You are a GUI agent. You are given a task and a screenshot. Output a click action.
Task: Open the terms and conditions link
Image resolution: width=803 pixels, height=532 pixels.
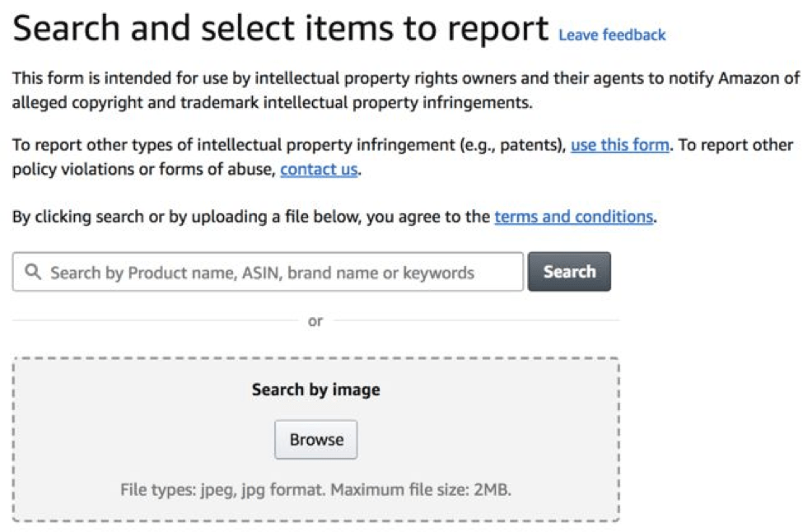click(x=573, y=217)
